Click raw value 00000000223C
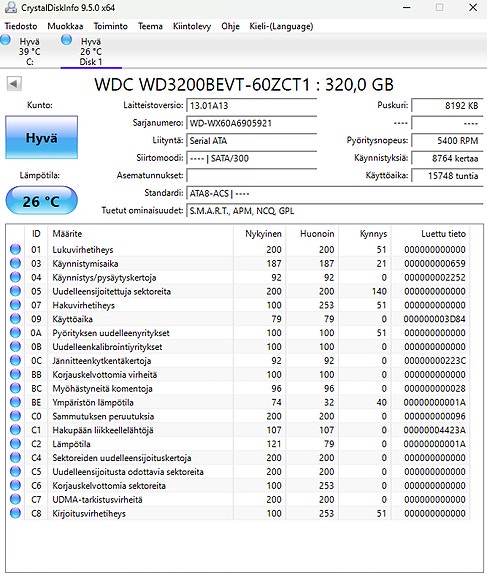 [435, 361]
